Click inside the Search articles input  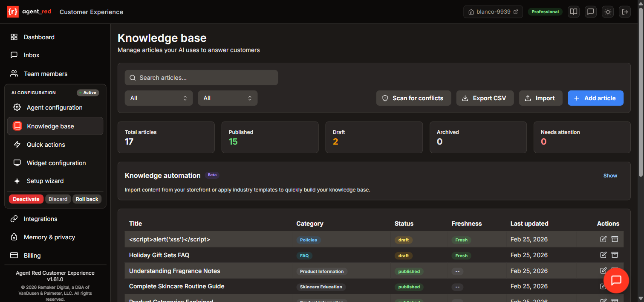point(200,77)
